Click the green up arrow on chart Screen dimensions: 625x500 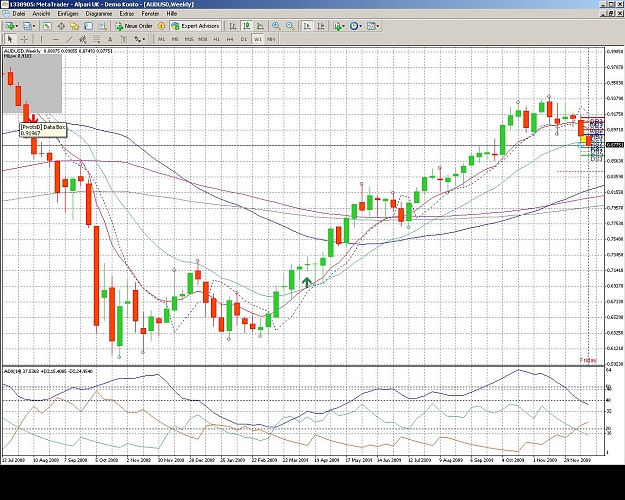pos(306,282)
